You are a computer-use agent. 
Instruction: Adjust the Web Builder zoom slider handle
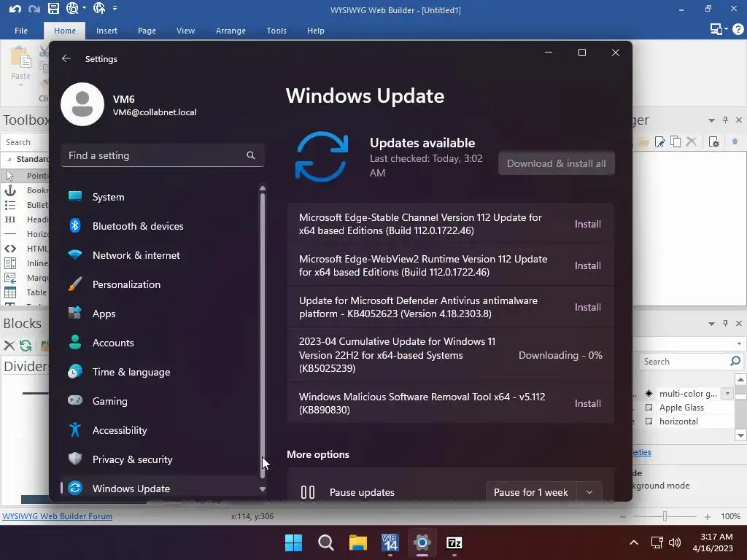(665, 516)
